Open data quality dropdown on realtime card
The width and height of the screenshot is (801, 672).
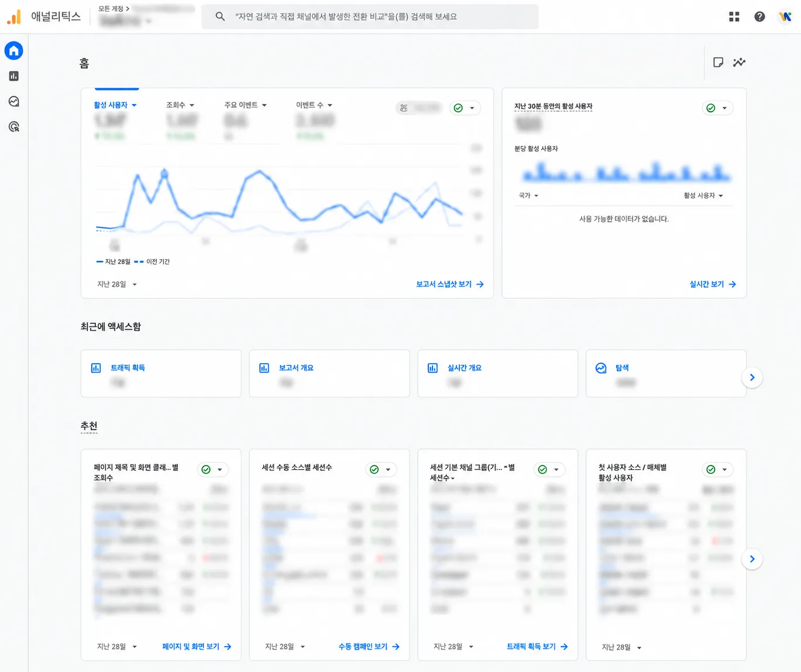coord(717,108)
